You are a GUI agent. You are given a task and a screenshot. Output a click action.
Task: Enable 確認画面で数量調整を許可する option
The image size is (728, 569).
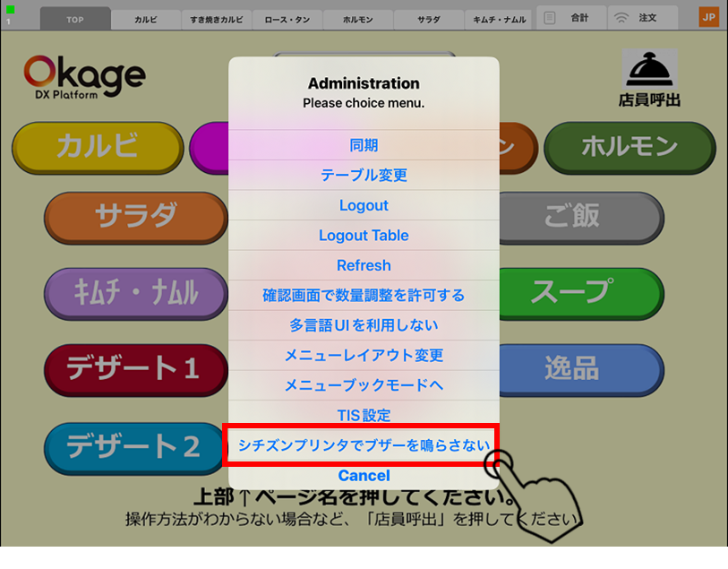tap(364, 295)
